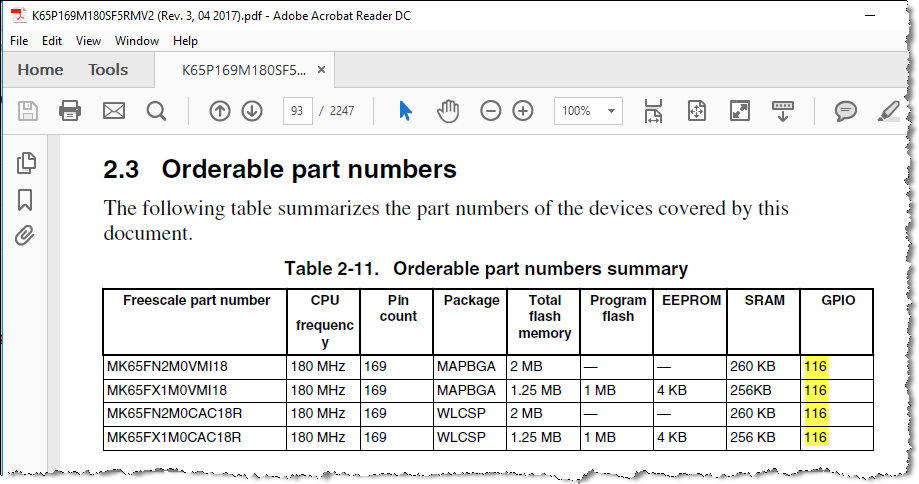Activate the Selection arrow tool
This screenshot has height=484, width=919.
(x=405, y=111)
